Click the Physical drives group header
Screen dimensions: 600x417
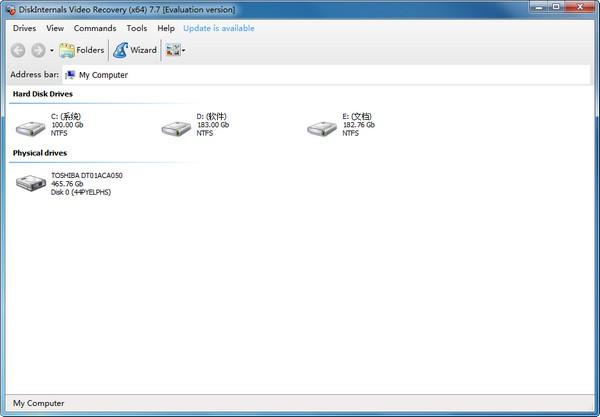[x=40, y=153]
